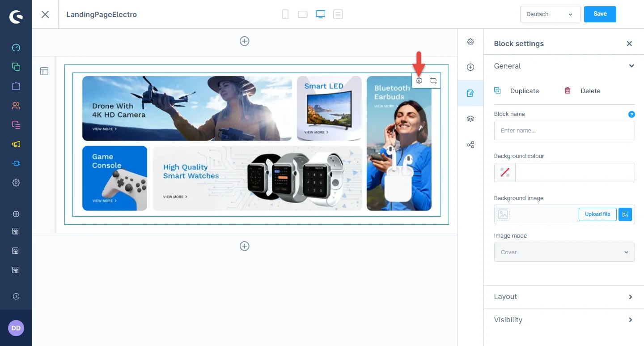Collapse the General section
Screen dimensions: 644x346
click(631, 66)
